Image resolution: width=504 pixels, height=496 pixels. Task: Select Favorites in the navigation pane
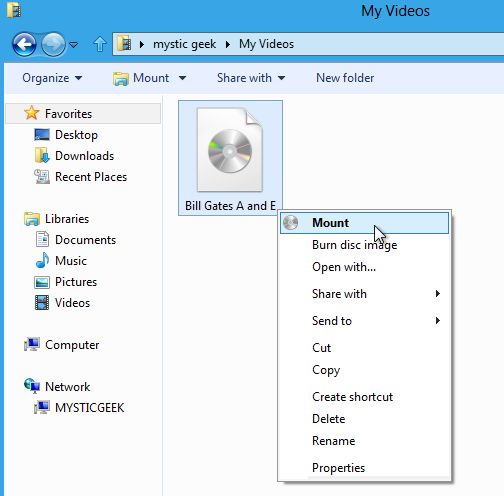83,114
